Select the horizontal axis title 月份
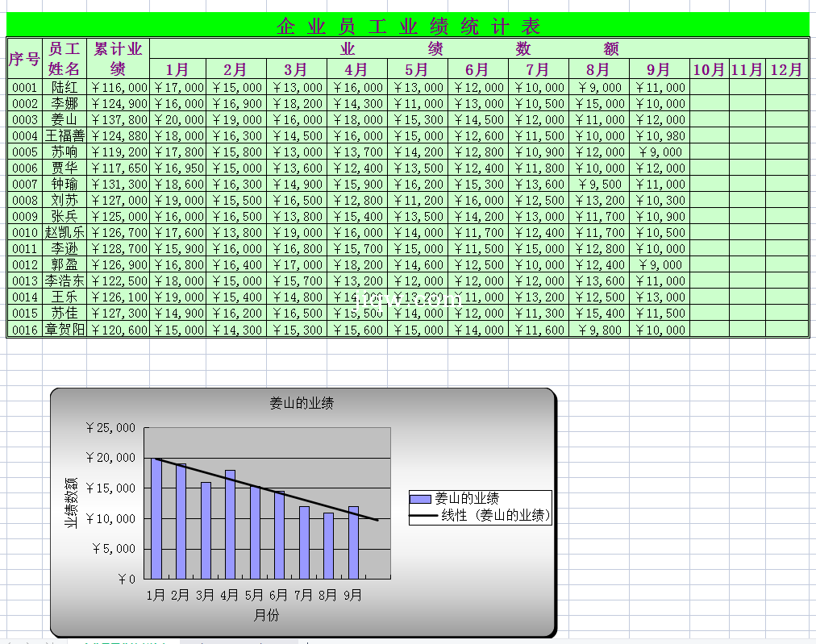816x644 pixels. pyautogui.click(x=266, y=615)
